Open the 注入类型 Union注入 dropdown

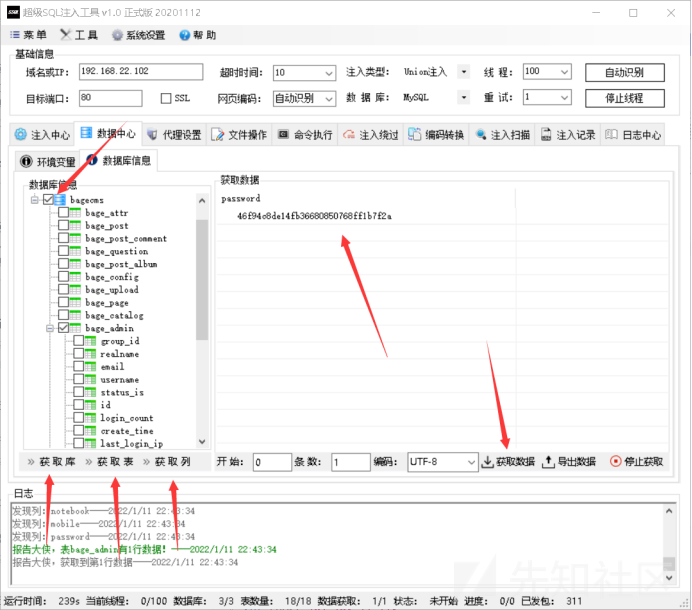463,72
